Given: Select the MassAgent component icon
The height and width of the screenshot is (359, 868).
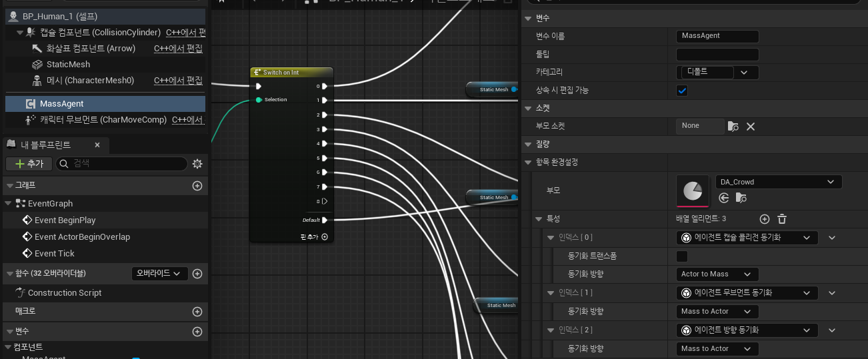Looking at the screenshot, I should click(x=31, y=103).
